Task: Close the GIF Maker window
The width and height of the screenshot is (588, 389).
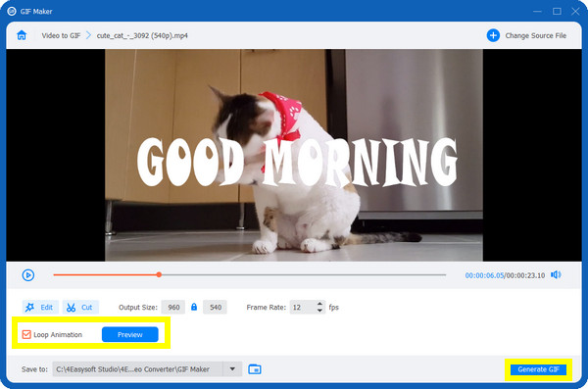Action: click(575, 11)
